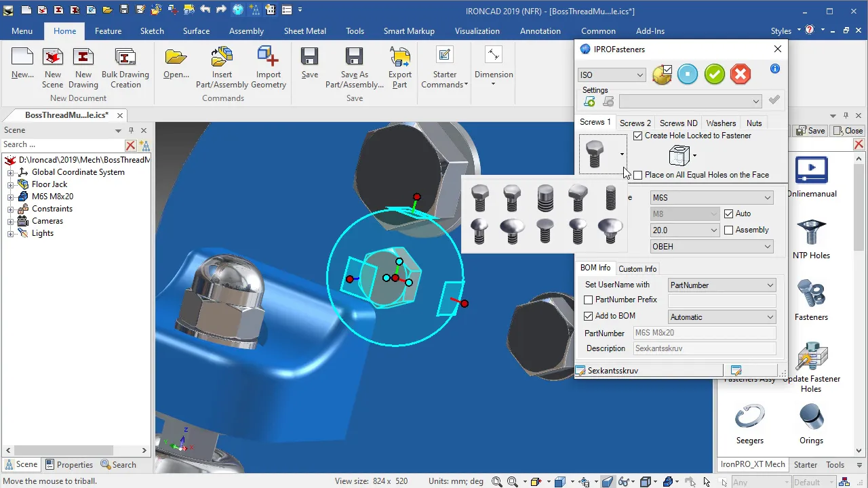Select Orings catalog icon

811,418
